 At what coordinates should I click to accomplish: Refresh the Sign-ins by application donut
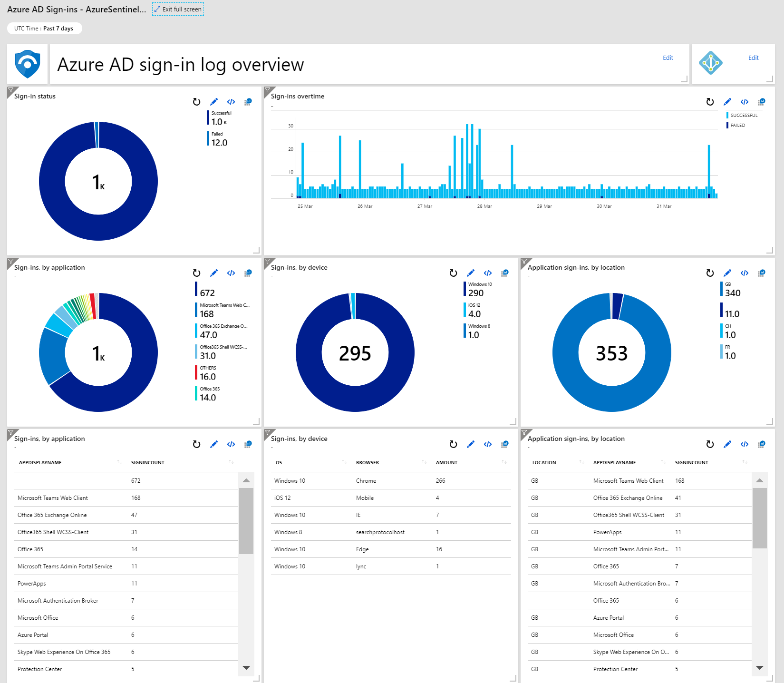(196, 273)
